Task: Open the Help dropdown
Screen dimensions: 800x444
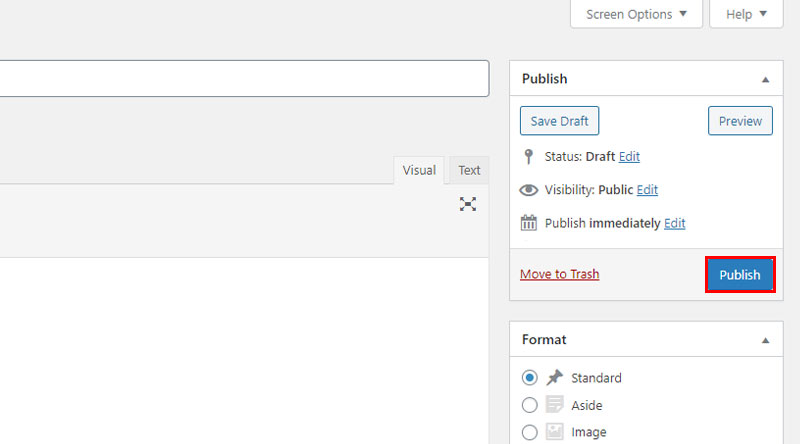Action: pos(746,14)
